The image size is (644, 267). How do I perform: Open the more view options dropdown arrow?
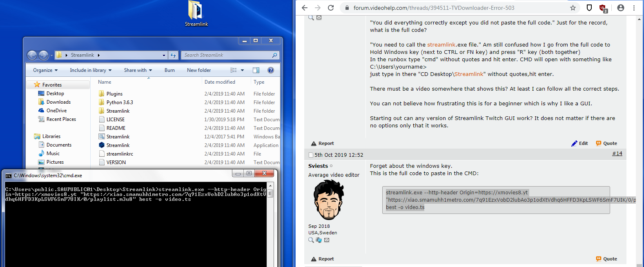pos(242,70)
